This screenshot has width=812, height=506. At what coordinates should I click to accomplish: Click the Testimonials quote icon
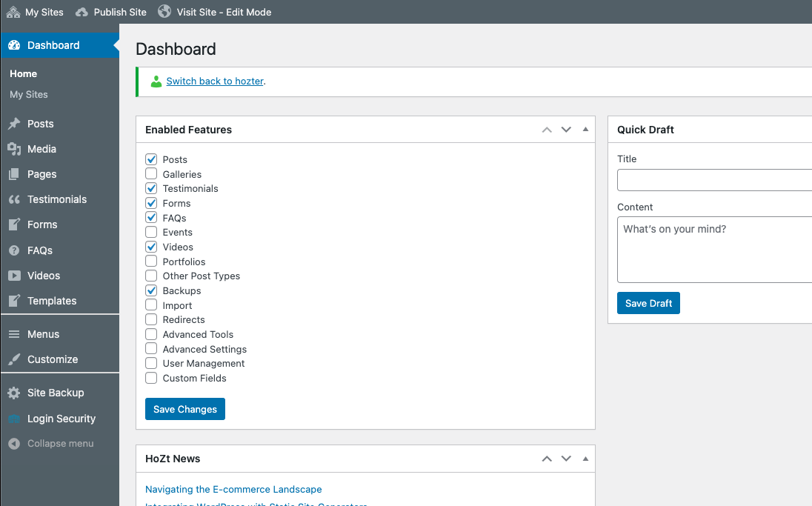13,199
